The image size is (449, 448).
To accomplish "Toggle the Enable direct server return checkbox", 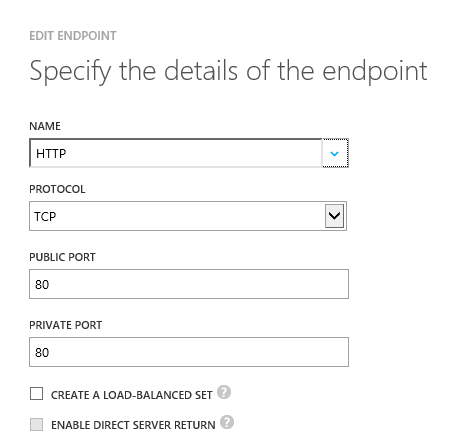I will (36, 424).
